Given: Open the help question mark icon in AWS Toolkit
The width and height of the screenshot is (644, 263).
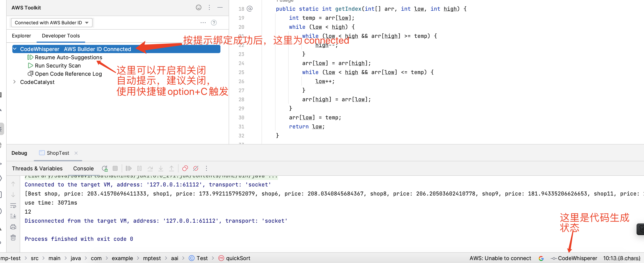Looking at the screenshot, I should click(x=214, y=22).
